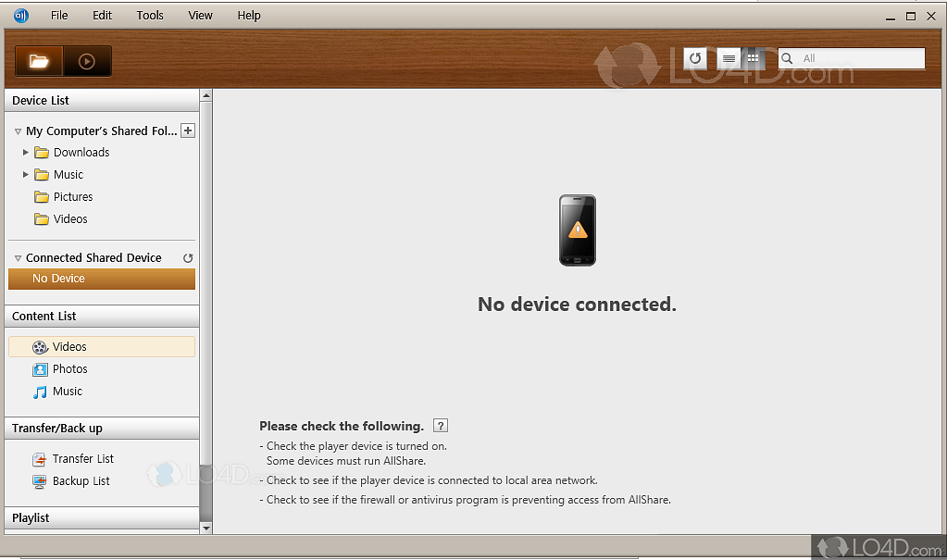This screenshot has height=560, width=947.
Task: Click the phone warning device icon
Action: tap(578, 230)
